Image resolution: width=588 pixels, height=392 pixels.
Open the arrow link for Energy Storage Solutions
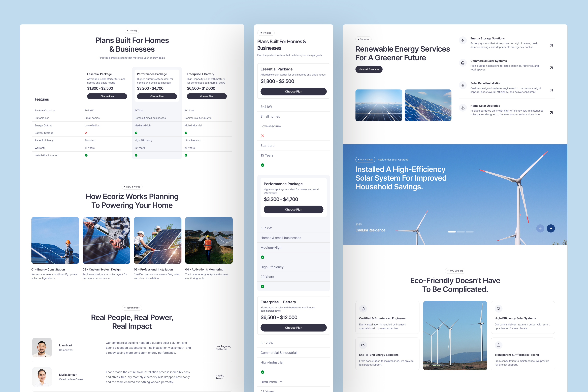551,45
